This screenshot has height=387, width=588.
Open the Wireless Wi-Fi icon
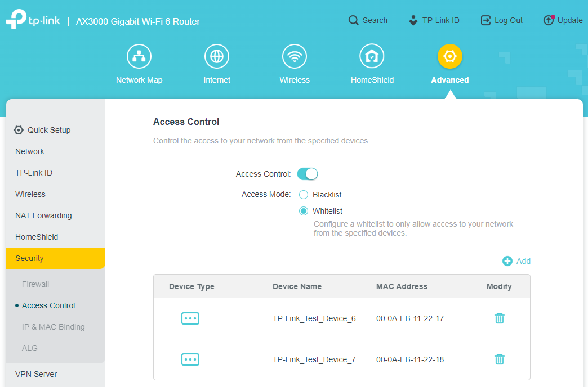coord(294,56)
